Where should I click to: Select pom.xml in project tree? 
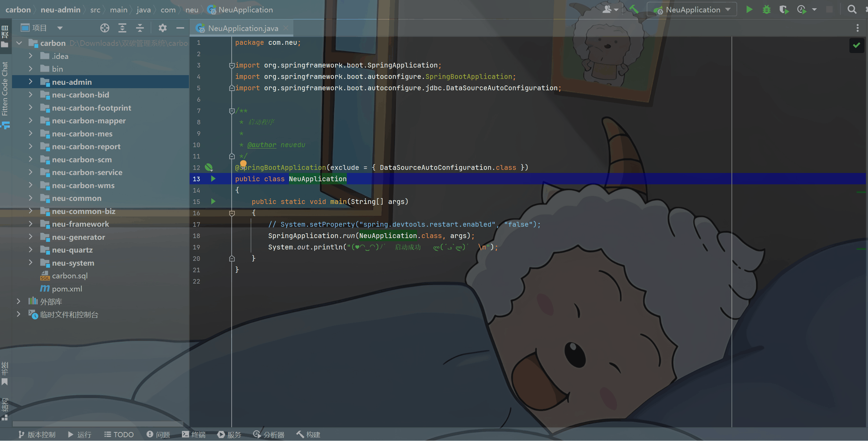67,289
